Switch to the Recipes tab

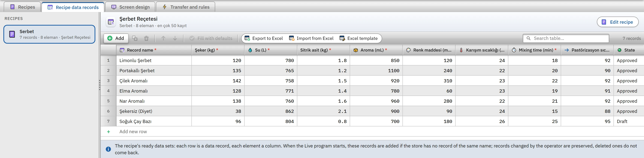point(22,7)
